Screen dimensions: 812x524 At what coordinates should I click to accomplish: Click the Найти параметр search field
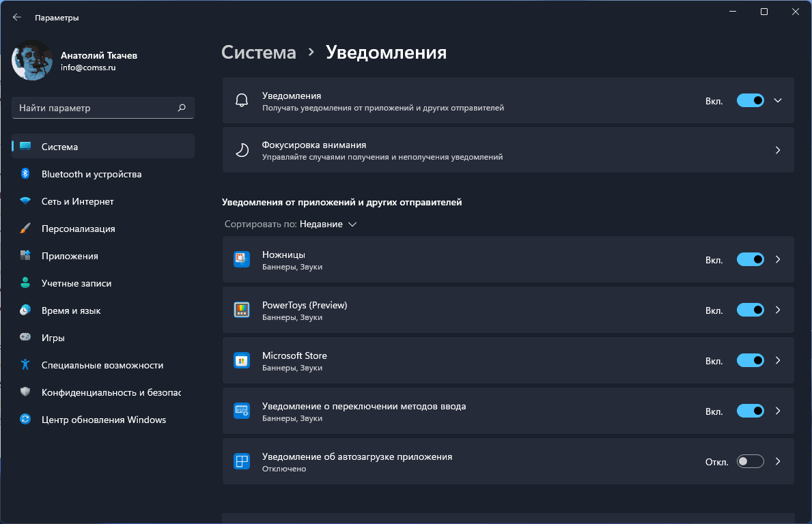tap(94, 108)
